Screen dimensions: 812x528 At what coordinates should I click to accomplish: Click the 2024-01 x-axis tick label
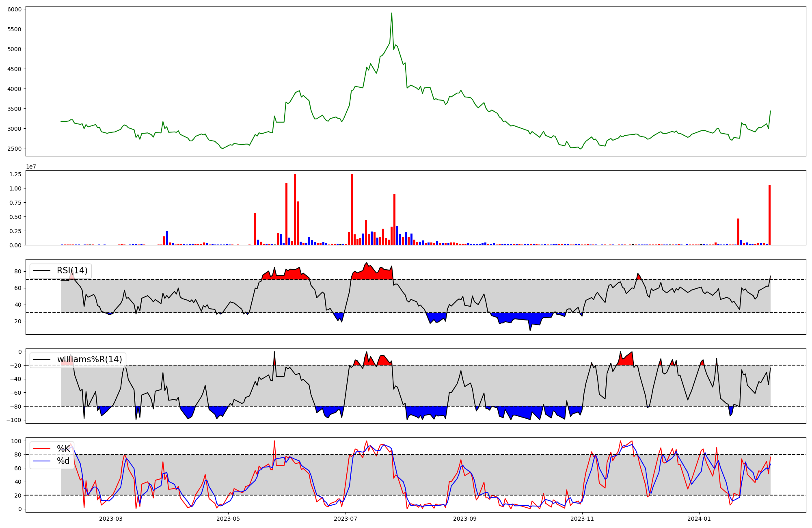pos(700,519)
